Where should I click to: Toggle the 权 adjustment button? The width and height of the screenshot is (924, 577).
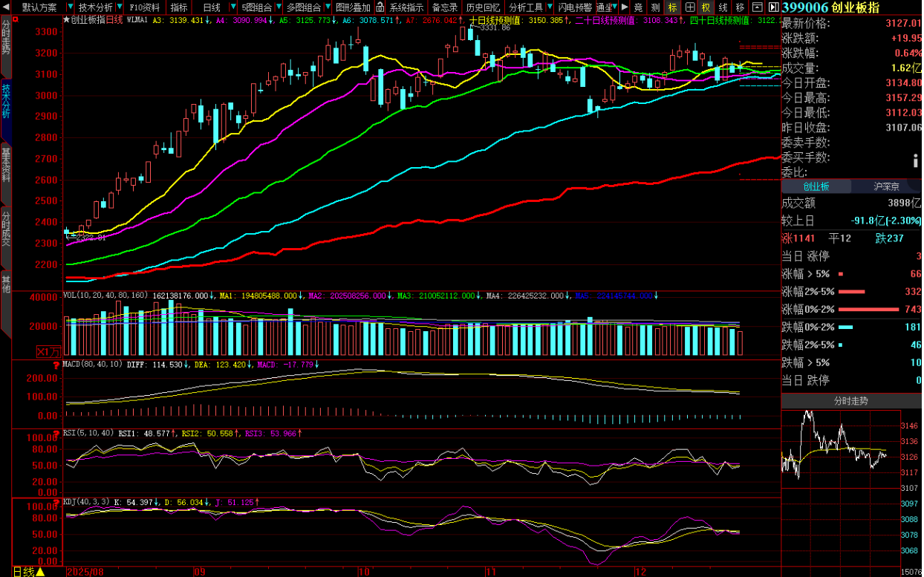[706, 7]
